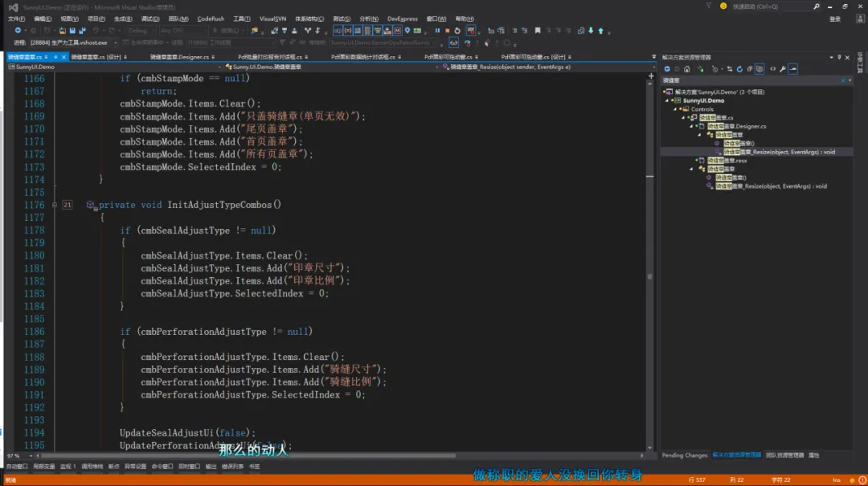The image size is (868, 486).
Task: Collapse the SunnyUI.Demo project node
Action: click(x=667, y=100)
